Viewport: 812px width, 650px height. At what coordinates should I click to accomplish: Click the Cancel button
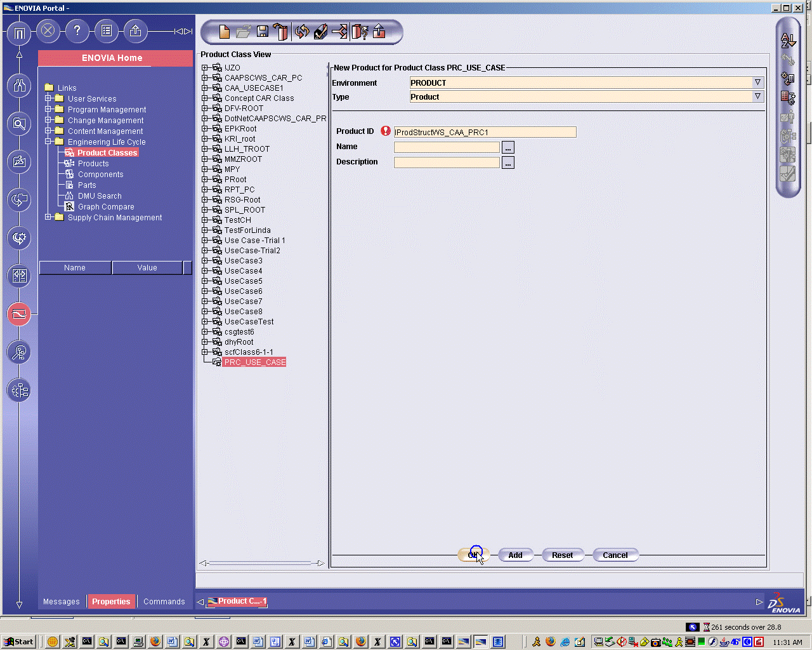(615, 555)
